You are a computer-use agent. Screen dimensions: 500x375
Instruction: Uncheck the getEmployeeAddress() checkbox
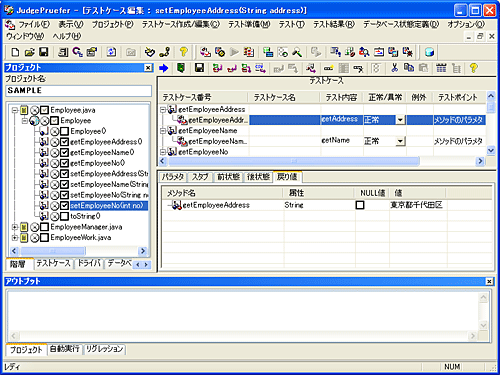65,142
